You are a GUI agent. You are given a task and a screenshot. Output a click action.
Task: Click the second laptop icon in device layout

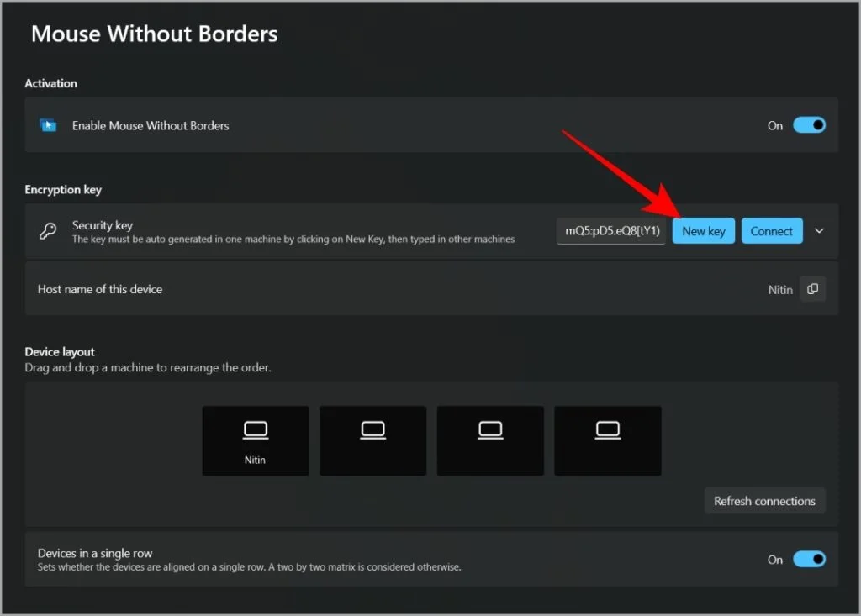click(372, 430)
